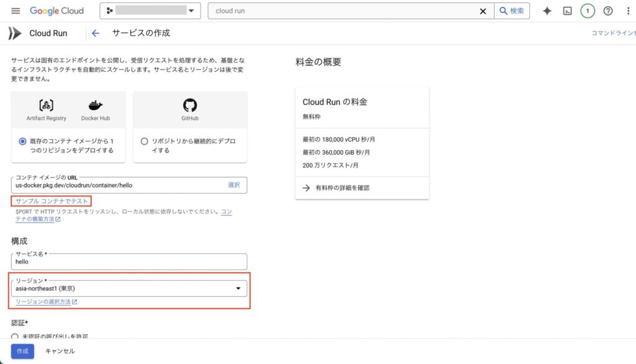This screenshot has height=364, width=636.
Task: Click the blue 作成 button
Action: click(23, 351)
